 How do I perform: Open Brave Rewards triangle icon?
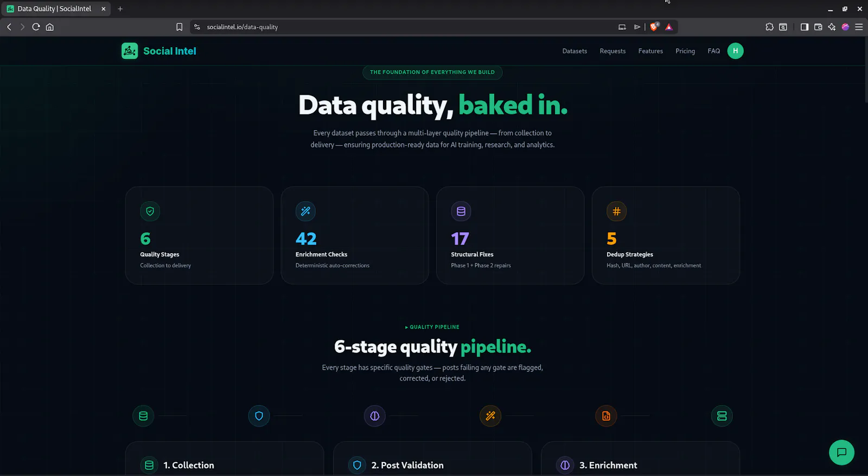click(x=669, y=27)
